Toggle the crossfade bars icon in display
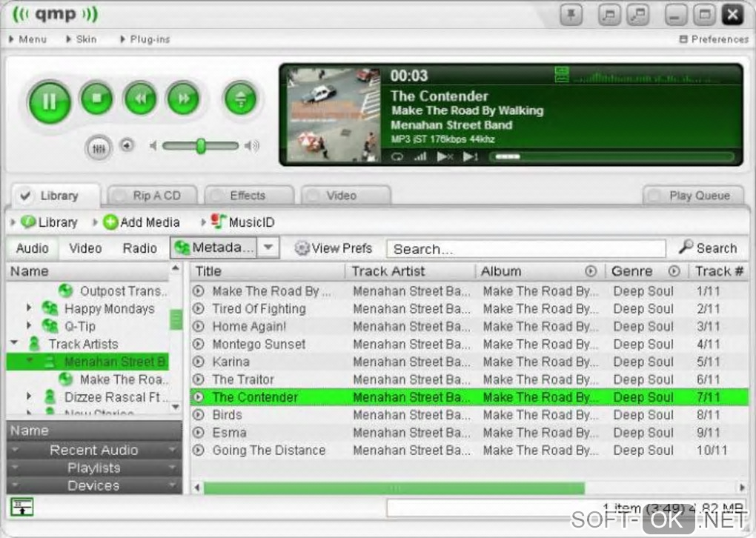The image size is (756, 538). tap(420, 156)
